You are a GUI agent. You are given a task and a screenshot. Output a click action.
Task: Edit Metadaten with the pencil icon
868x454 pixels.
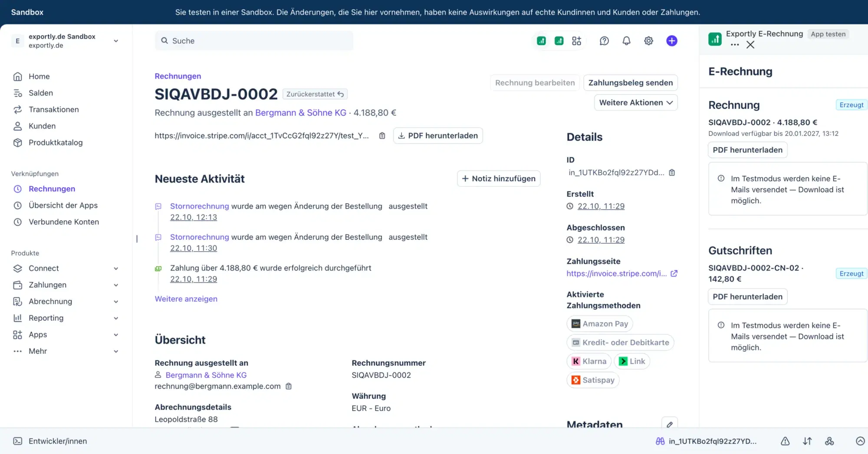[x=669, y=424]
